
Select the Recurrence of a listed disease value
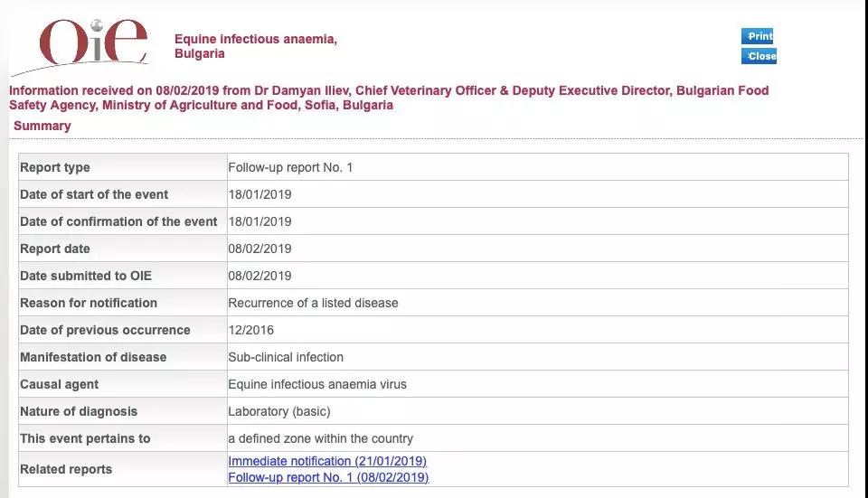click(x=313, y=303)
